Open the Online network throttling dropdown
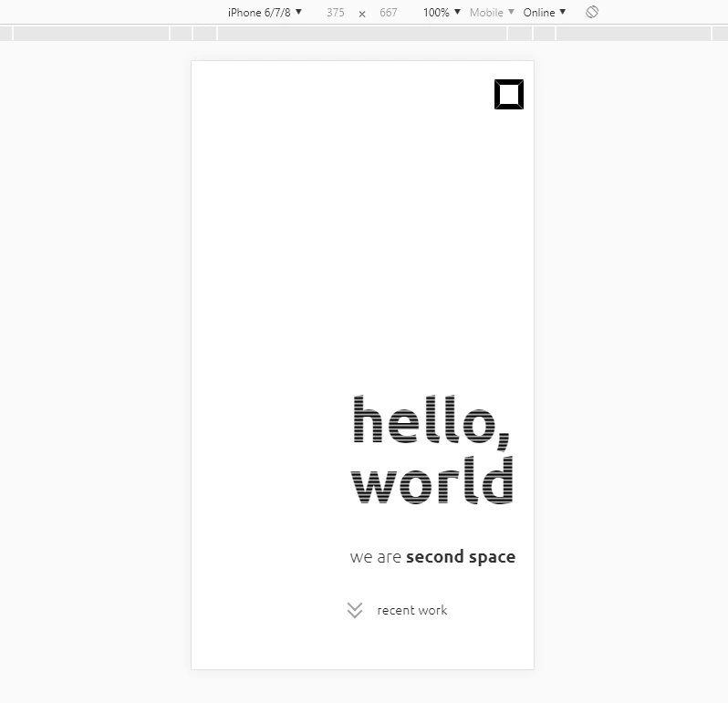Viewport: 728px width, 703px height. [x=544, y=13]
